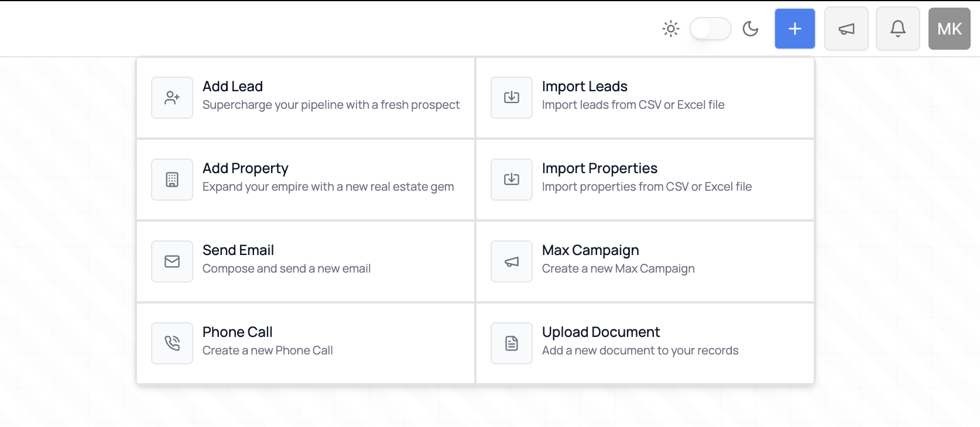Image resolution: width=980 pixels, height=427 pixels.
Task: Select Phone Call menu option
Action: [x=306, y=343]
